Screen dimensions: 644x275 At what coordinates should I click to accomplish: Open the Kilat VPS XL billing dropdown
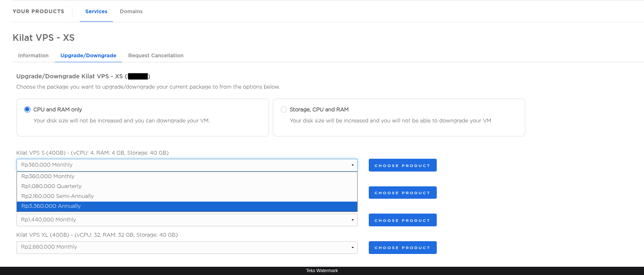pyautogui.click(x=187, y=247)
